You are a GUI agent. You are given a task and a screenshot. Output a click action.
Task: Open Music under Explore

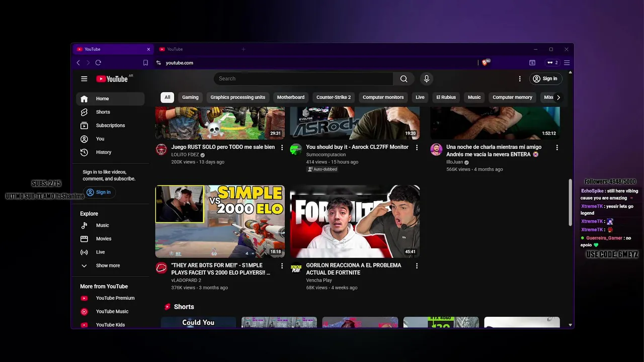pos(110,225)
